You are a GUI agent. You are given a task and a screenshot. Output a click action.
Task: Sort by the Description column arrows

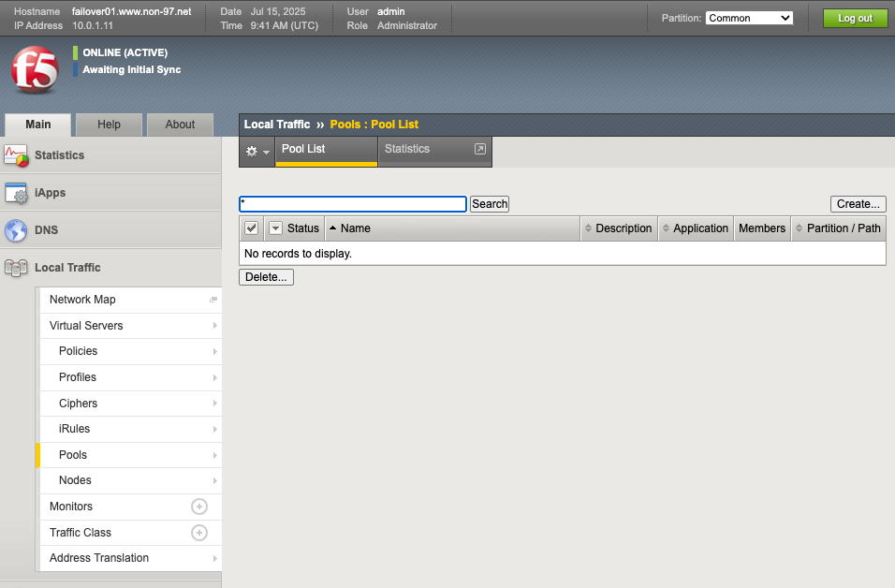588,228
